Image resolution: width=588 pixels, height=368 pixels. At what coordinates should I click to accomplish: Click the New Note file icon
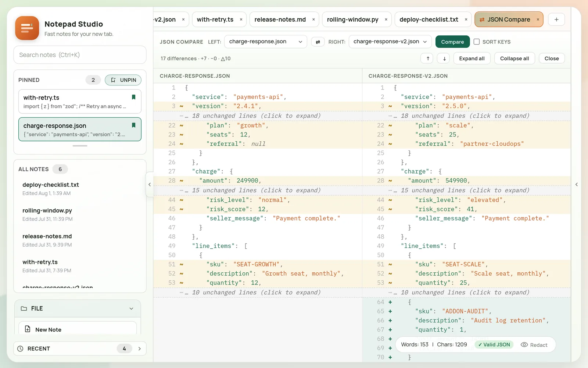[x=28, y=329]
